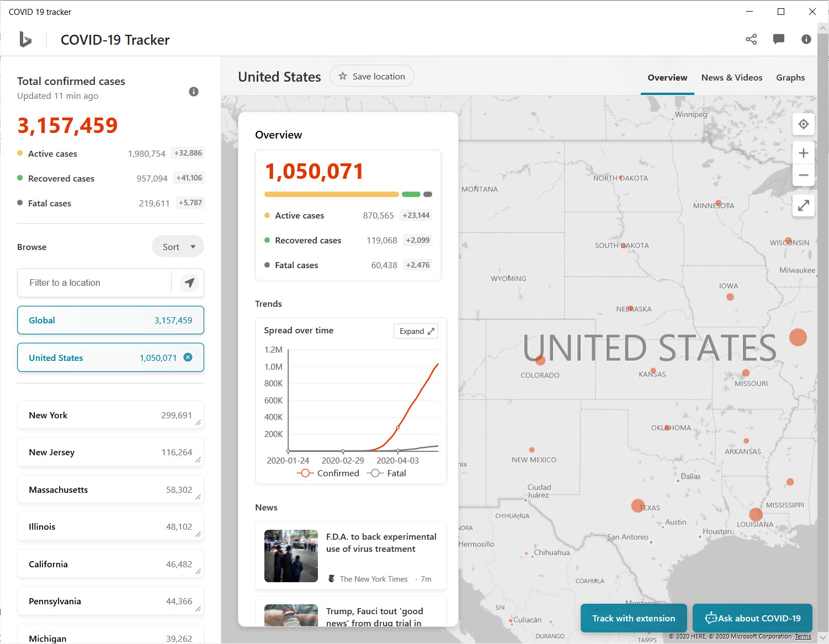Viewport: 829px width, 644px height.
Task: Select United States in the location list
Action: tap(110, 358)
